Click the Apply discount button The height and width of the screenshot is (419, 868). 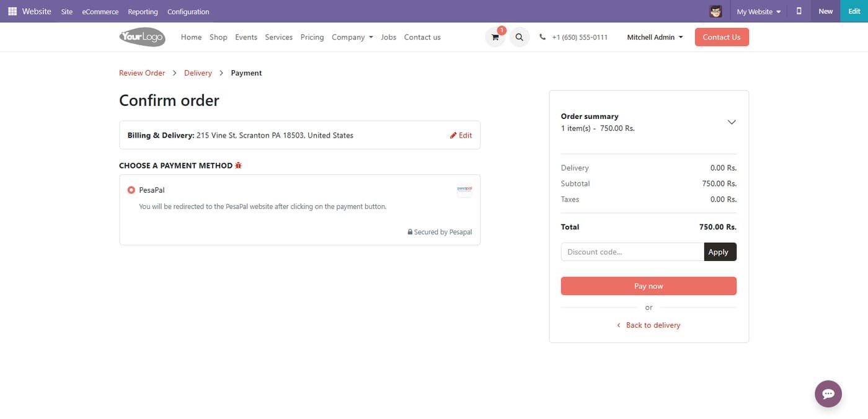click(x=720, y=252)
